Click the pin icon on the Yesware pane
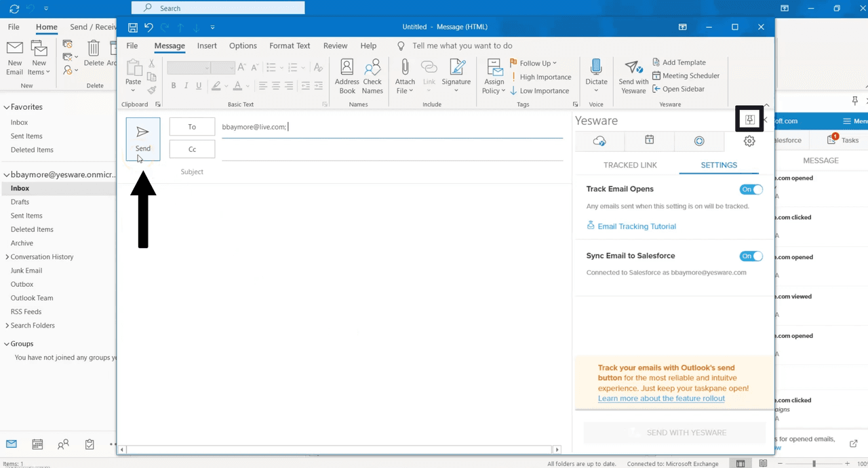 point(749,119)
